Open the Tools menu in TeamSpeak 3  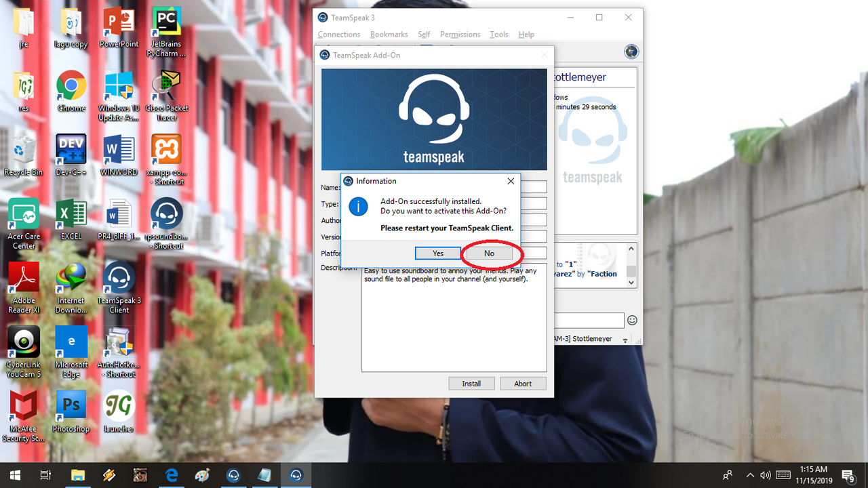(499, 35)
